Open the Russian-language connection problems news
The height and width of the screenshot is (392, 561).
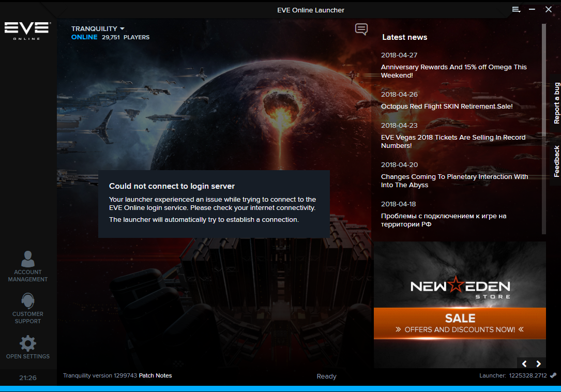click(444, 220)
